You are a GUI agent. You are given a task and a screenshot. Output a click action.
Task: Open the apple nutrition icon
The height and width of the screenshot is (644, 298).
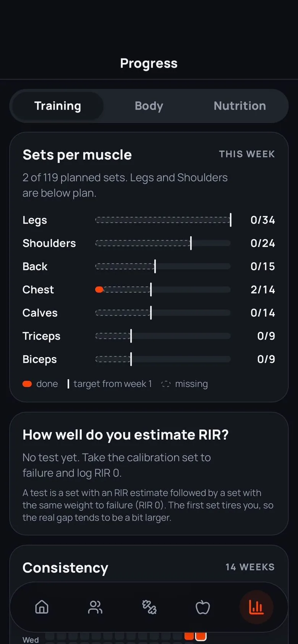[202, 607]
